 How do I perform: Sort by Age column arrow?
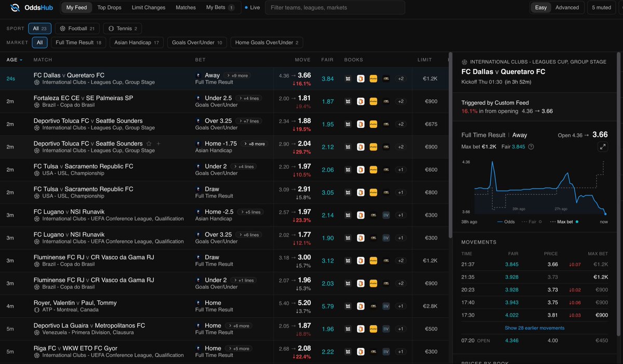click(21, 60)
